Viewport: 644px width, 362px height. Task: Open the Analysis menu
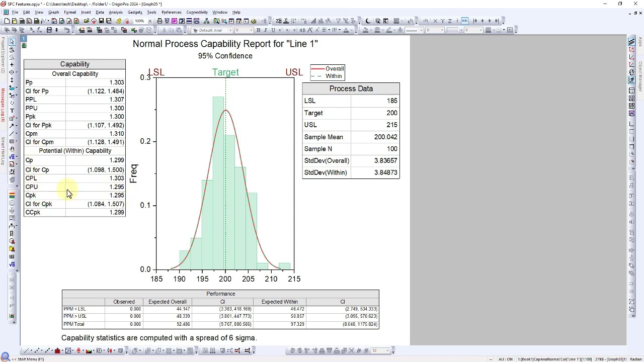click(x=116, y=12)
